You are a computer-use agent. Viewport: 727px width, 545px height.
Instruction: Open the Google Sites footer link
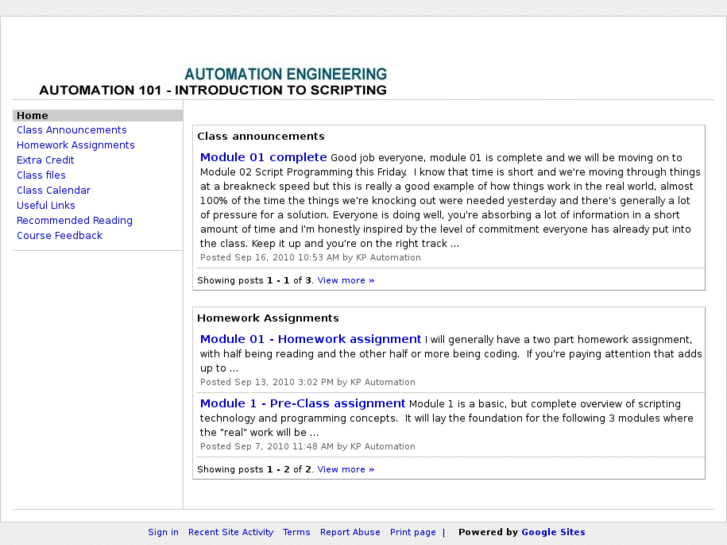(553, 532)
